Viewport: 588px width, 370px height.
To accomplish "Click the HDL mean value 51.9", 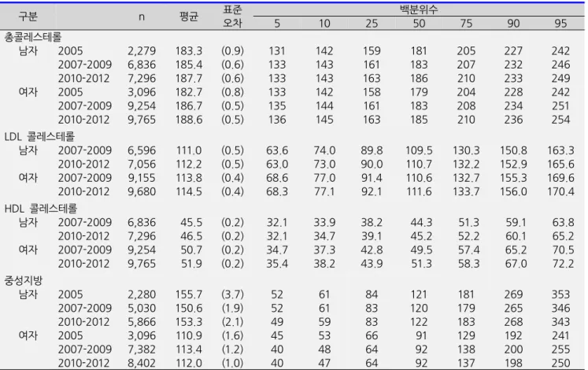I will pos(191,264).
